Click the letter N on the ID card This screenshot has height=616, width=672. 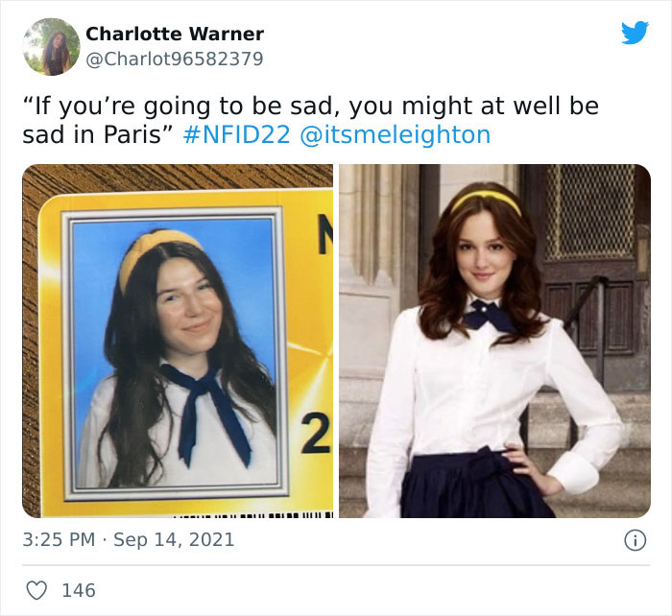[x=324, y=234]
